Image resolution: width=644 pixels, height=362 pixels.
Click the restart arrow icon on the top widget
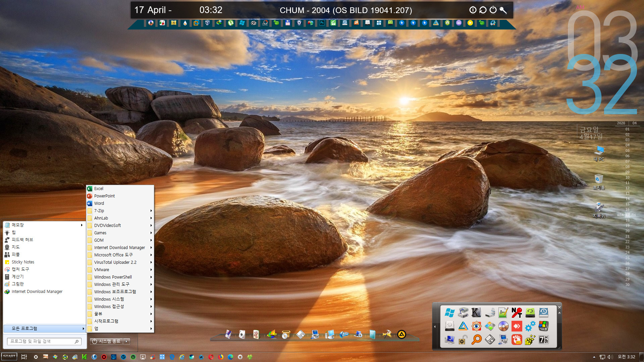click(483, 10)
